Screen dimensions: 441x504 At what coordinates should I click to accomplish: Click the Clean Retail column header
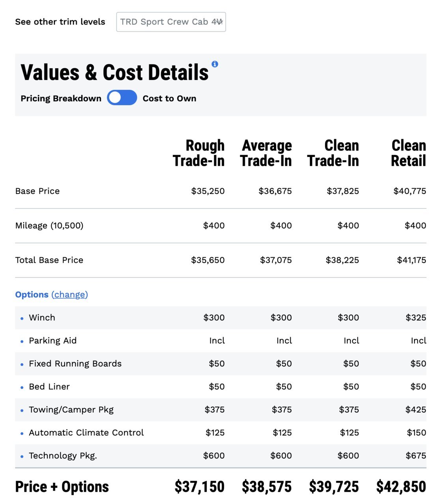(408, 153)
